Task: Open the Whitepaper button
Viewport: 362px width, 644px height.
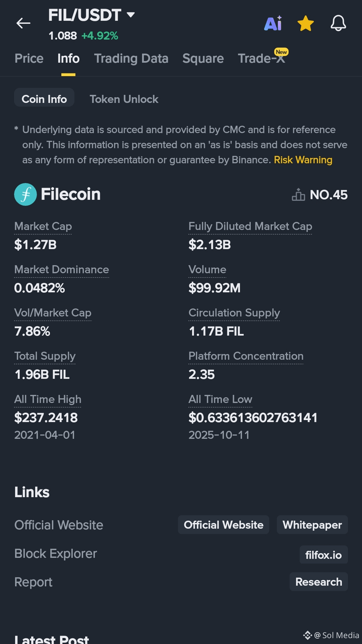Action: [x=312, y=525]
